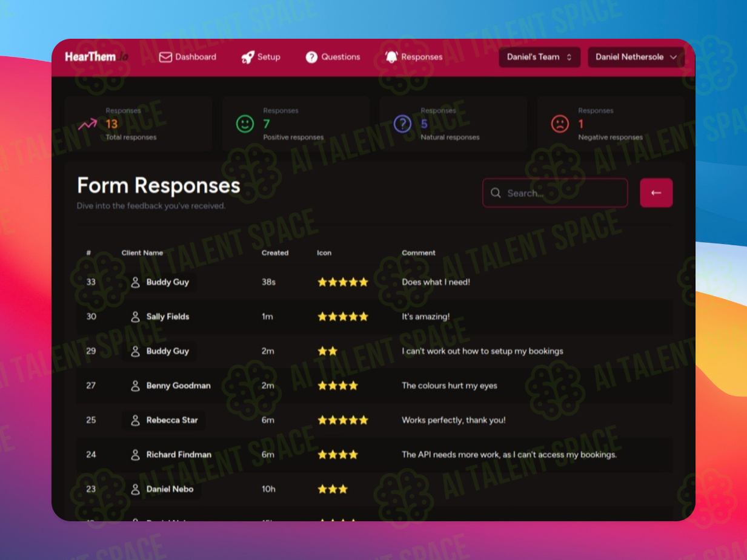Screen dimensions: 747x560
Task: Click the Responses bell icon
Action: click(391, 57)
